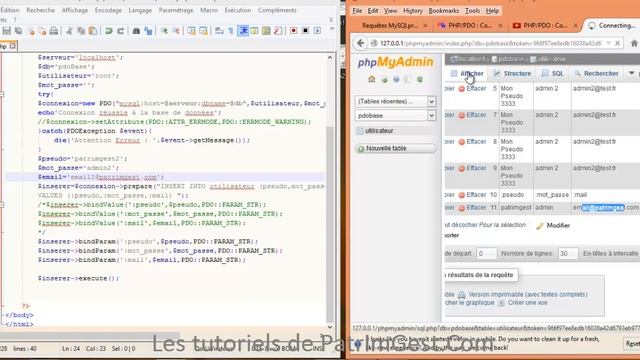Click the phpMyAdmin logout icon beside Home
640x360 pixels.
[x=384, y=79]
